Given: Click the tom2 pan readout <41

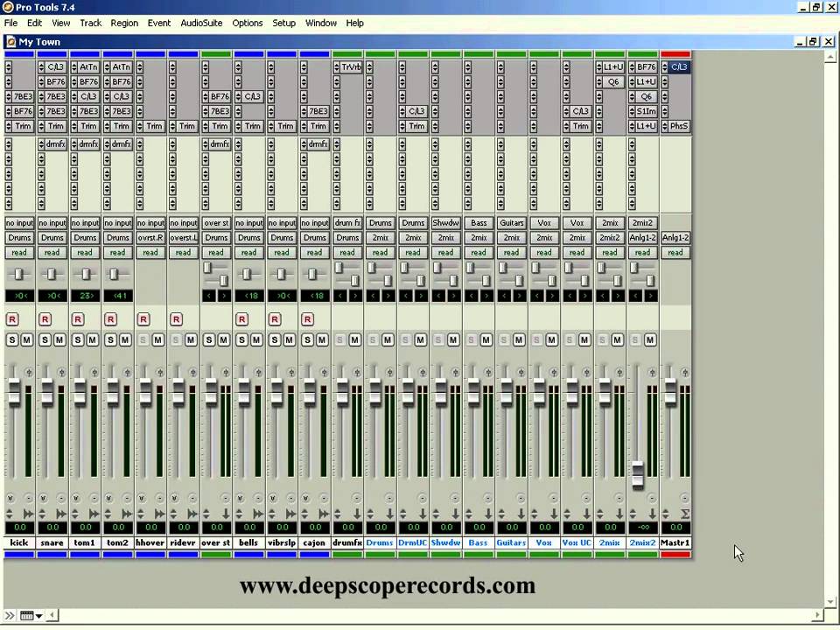Looking at the screenshot, I should click(118, 296).
